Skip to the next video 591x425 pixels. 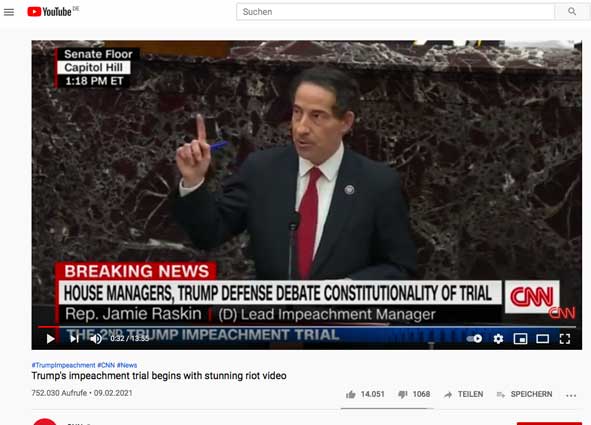tap(74, 339)
